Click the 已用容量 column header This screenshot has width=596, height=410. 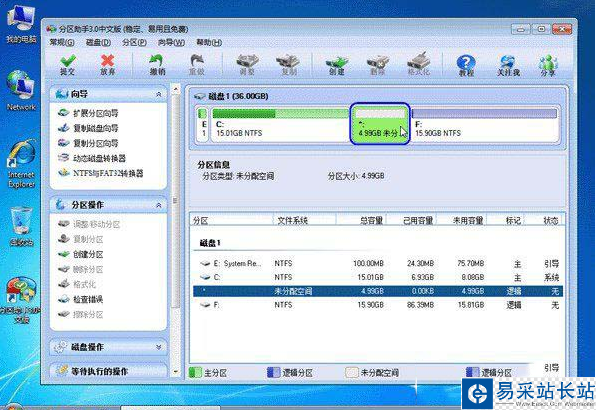coord(412,220)
